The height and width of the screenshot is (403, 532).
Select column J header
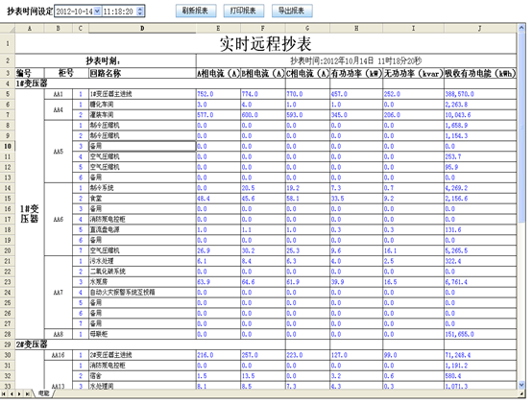pos(480,29)
